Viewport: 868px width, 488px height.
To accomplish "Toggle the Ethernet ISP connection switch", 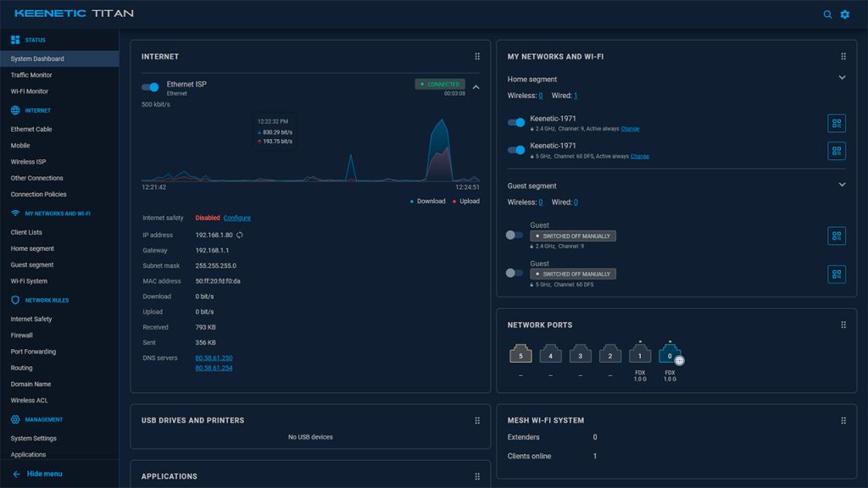I will (150, 87).
